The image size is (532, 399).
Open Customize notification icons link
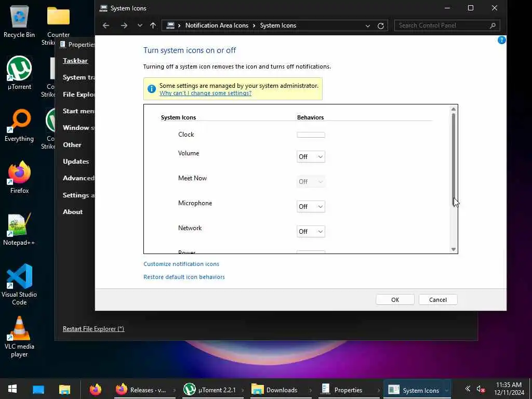[181, 264]
